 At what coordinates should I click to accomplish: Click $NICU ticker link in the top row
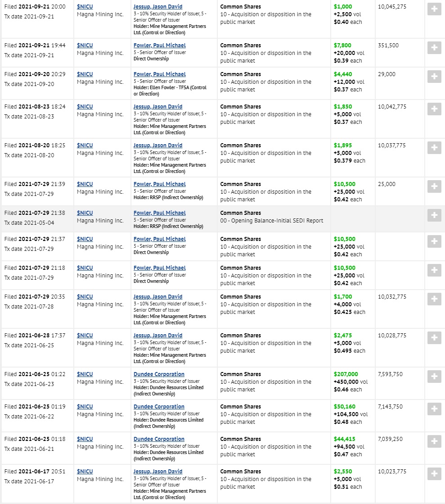coord(85,7)
